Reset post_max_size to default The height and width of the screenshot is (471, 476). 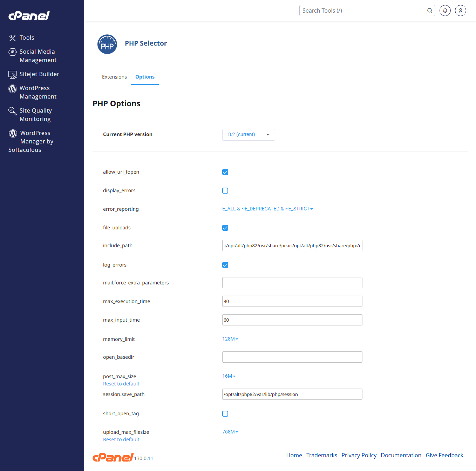click(x=121, y=384)
